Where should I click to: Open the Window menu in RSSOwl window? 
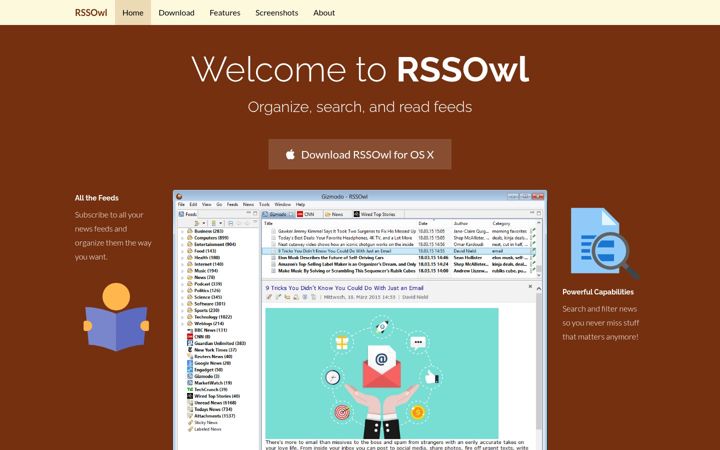tap(282, 204)
